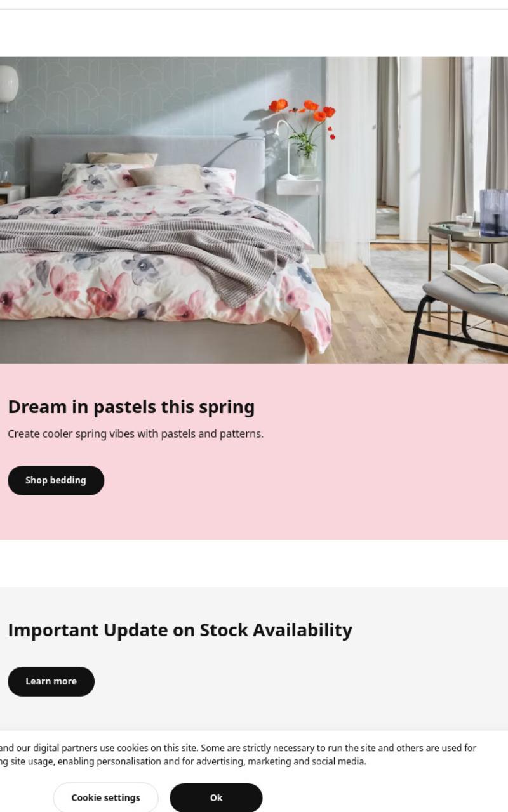Click the Shop bedding button

tap(56, 480)
